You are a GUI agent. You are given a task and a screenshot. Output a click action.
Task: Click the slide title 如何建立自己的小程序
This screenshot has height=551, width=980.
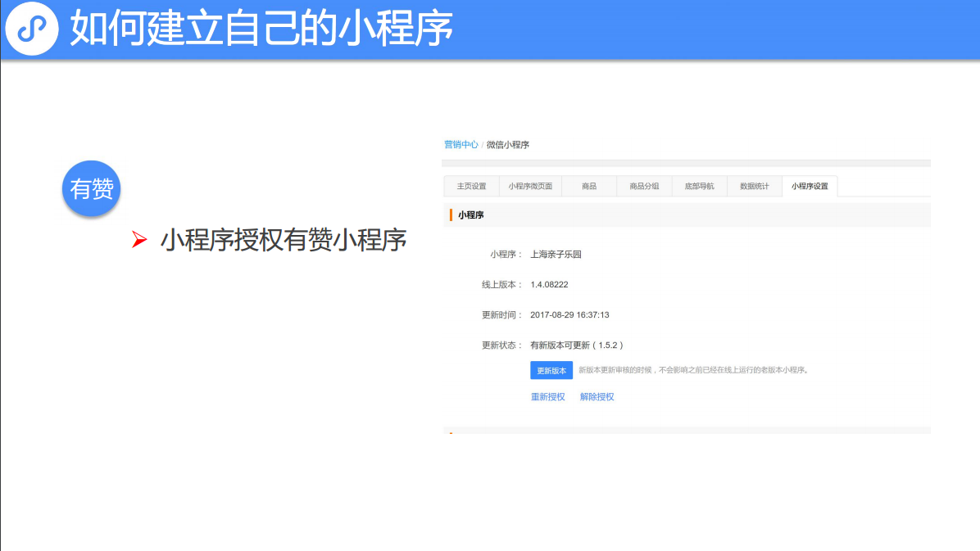pos(261,29)
